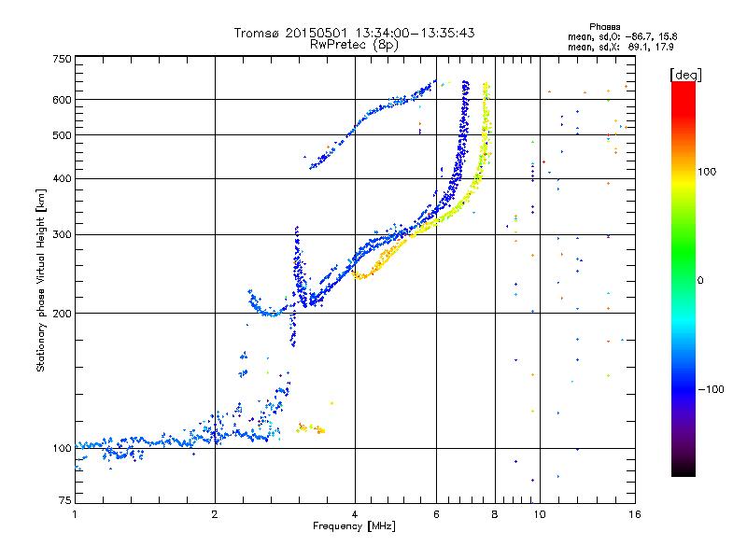The height and width of the screenshot is (560, 747).
Task: Click the x-axis tick label '16'
Action: pos(635,514)
